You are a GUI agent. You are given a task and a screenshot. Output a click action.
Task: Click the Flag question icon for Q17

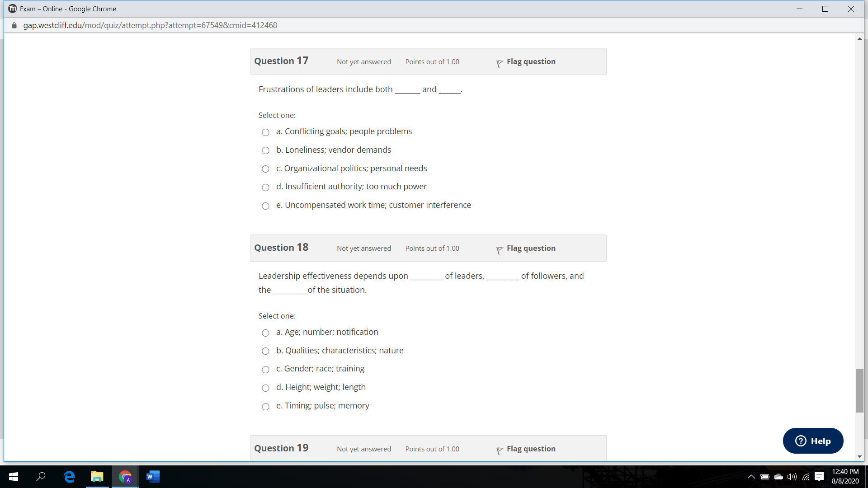500,61
